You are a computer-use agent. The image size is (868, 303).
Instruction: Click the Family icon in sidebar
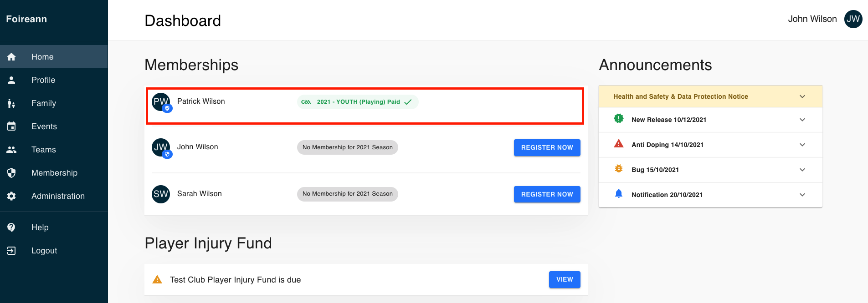[x=11, y=103]
